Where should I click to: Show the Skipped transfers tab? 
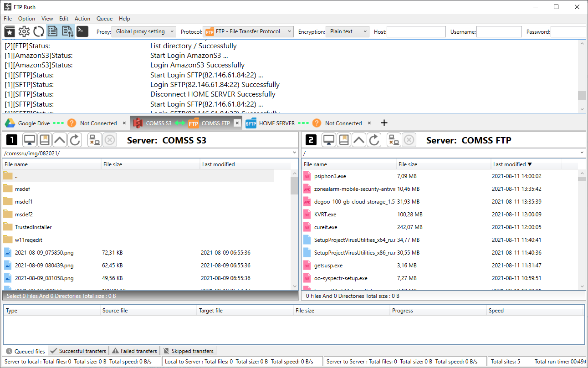pyautogui.click(x=188, y=351)
